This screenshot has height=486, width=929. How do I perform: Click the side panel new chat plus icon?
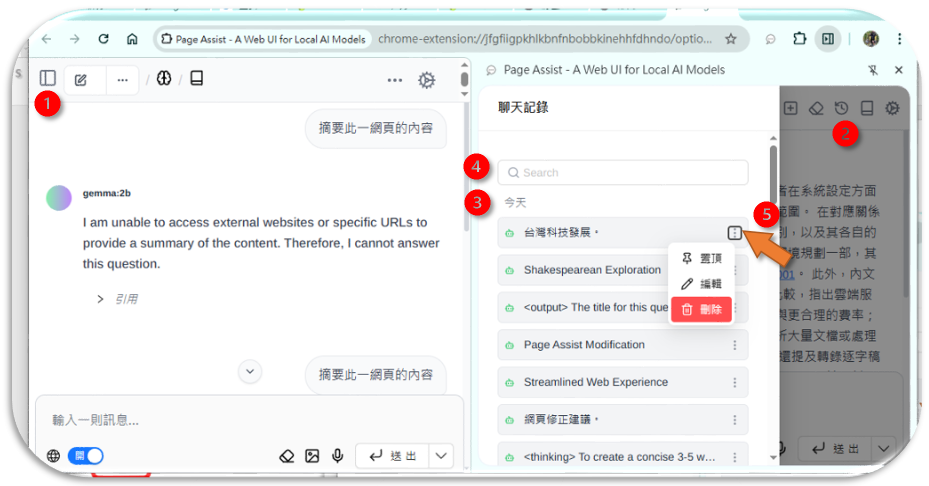point(790,108)
